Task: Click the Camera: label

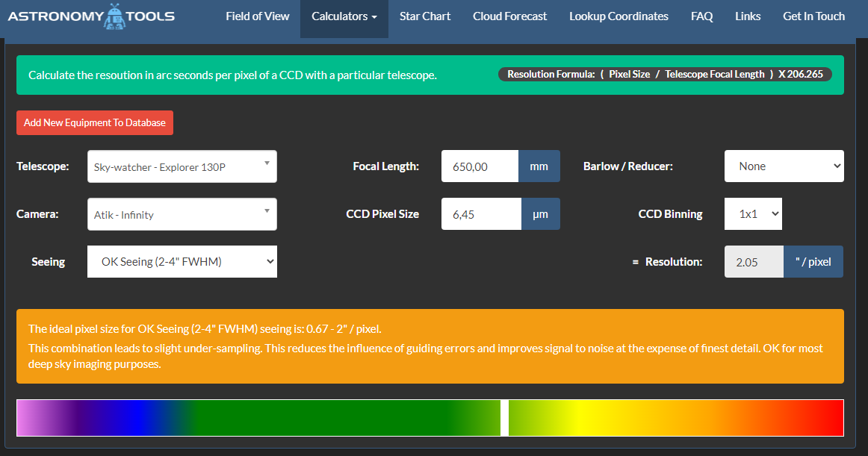Action: tap(37, 213)
